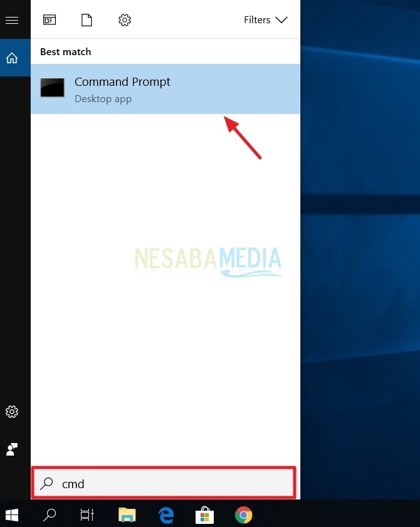Viewport: 420px width, 527px height.
Task: Open the Filters dropdown
Action: (265, 20)
